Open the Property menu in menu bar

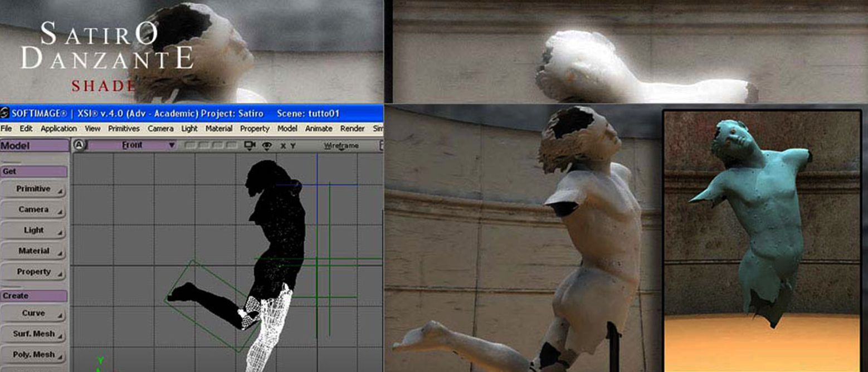(x=255, y=129)
